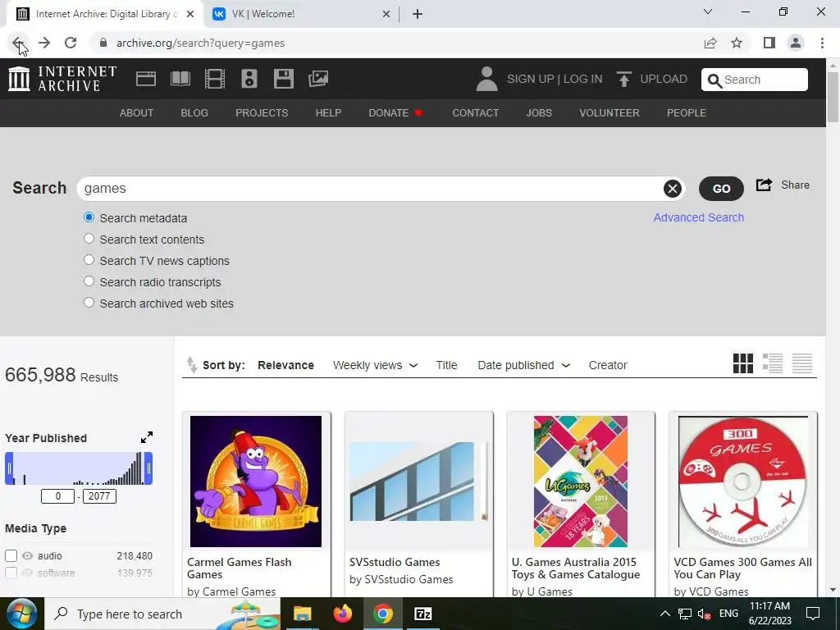
Task: Switch to compact list view
Action: (802, 363)
